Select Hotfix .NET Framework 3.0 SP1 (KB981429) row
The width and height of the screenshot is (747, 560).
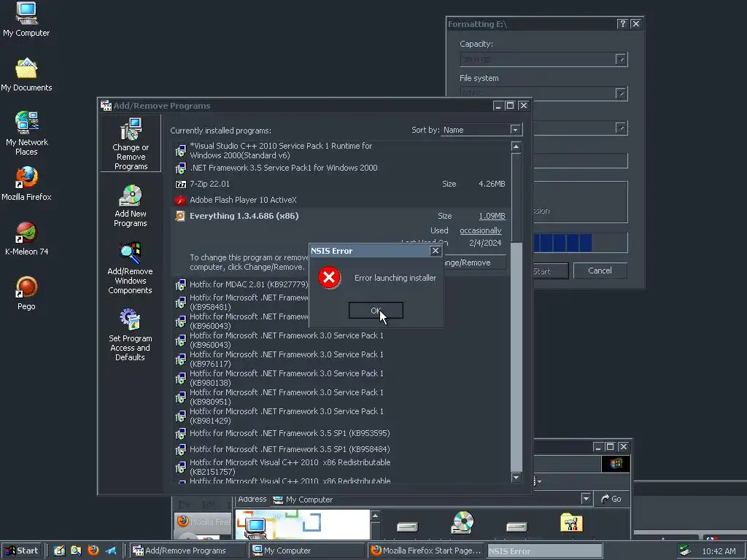(340, 416)
